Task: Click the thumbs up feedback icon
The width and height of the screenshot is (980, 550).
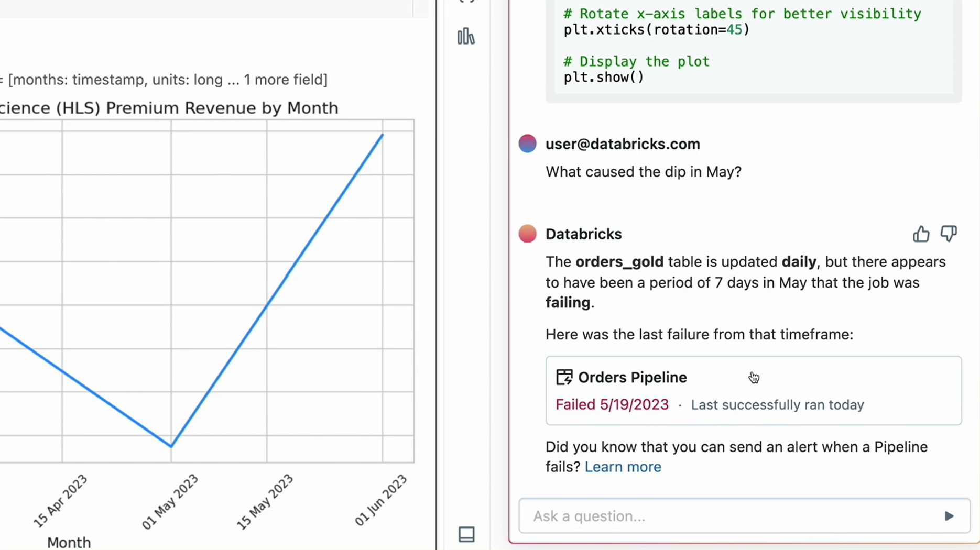Action: pos(921,234)
